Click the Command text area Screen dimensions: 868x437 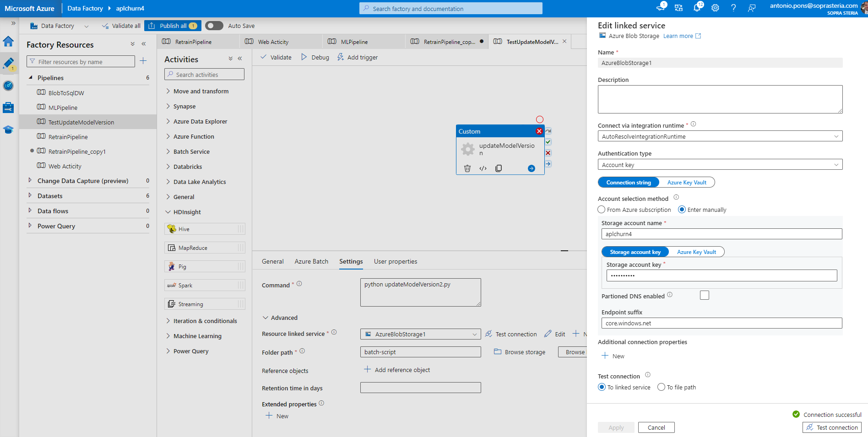click(420, 292)
